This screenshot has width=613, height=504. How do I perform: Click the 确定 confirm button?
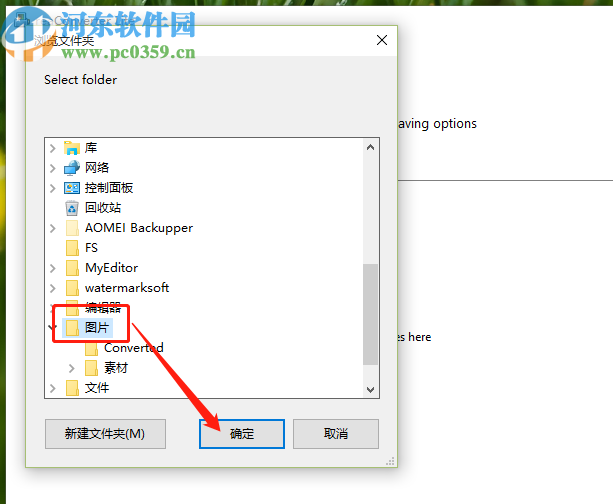(242, 434)
